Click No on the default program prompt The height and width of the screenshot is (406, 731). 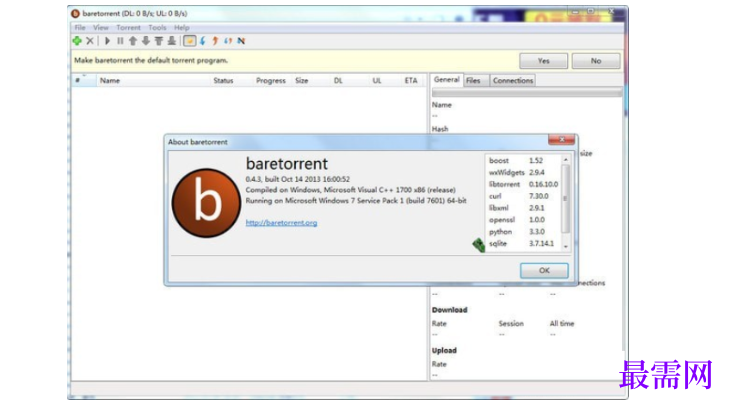tap(596, 61)
